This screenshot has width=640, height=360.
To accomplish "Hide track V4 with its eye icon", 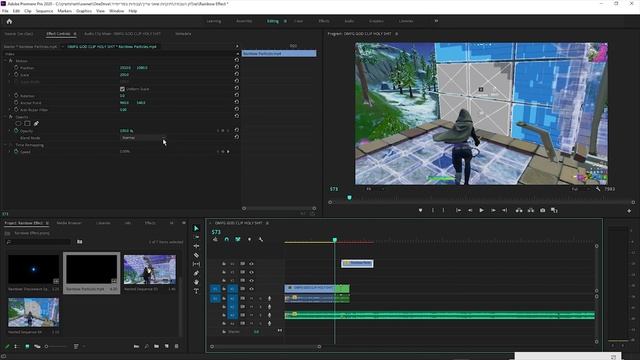I will click(251, 264).
